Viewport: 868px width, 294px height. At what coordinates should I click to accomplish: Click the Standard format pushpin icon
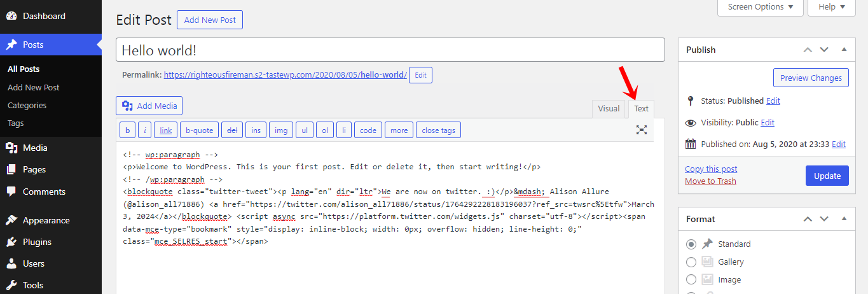708,244
